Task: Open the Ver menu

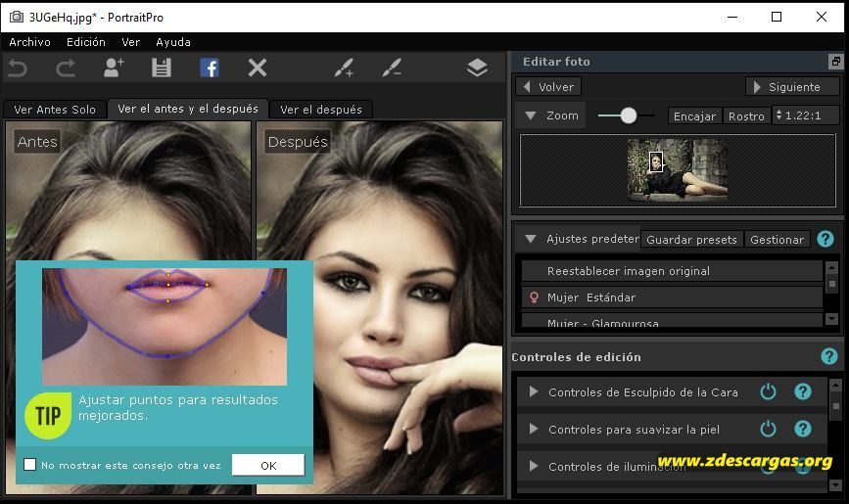Action: point(130,42)
